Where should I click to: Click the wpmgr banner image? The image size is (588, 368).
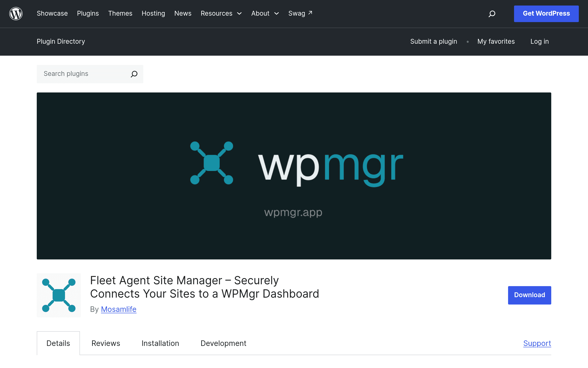click(x=294, y=176)
